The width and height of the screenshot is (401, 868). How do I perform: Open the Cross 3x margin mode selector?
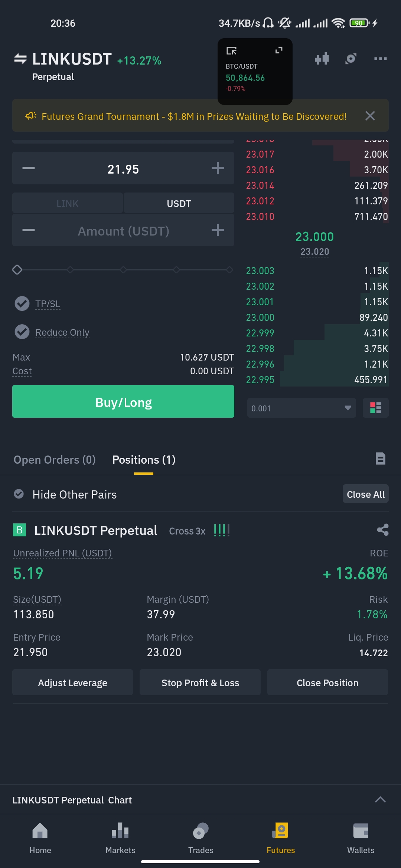(x=187, y=531)
